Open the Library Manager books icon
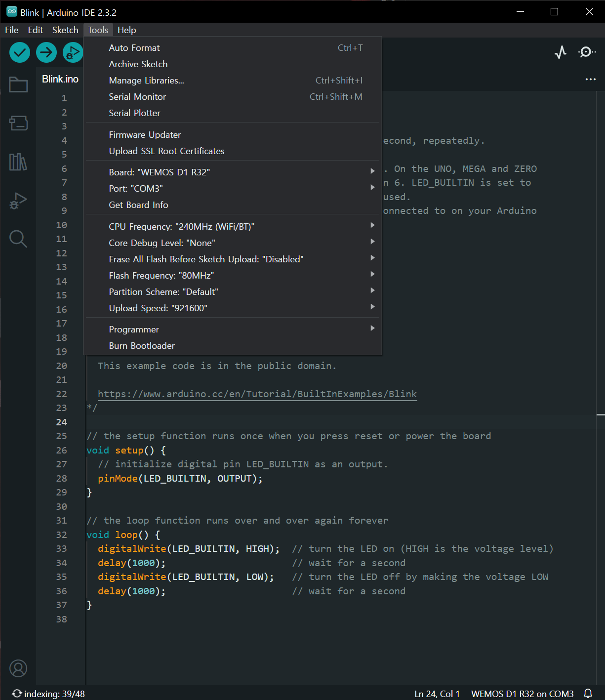The image size is (605, 700). [x=18, y=162]
